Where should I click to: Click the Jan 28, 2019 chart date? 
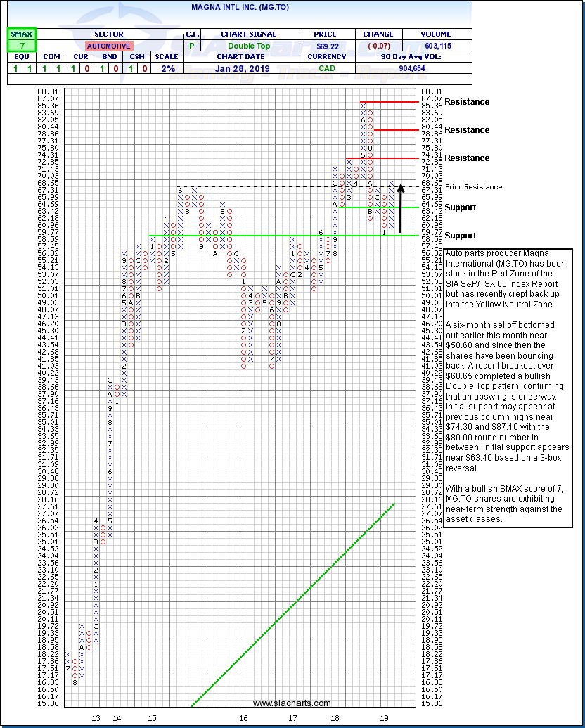(248, 68)
